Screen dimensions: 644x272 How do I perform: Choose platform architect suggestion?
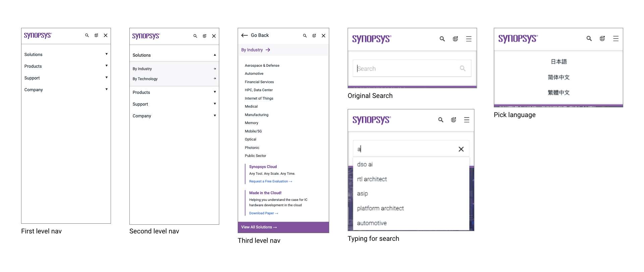380,208
